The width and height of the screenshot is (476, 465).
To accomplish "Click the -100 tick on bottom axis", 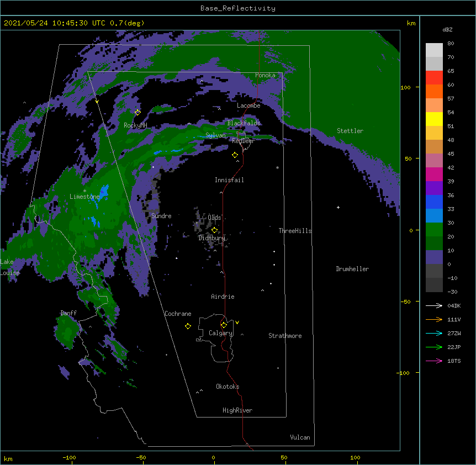I will tap(69, 457).
